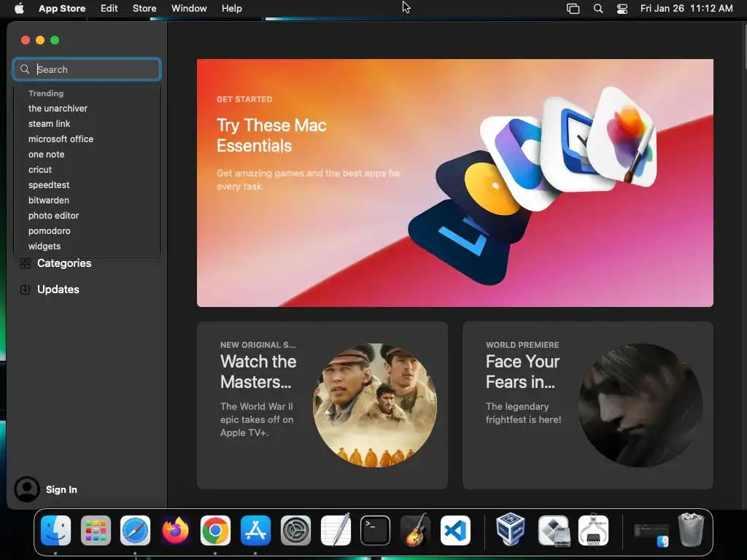Launch GarageBand from the dock
This screenshot has width=747, height=560.
coord(415,531)
